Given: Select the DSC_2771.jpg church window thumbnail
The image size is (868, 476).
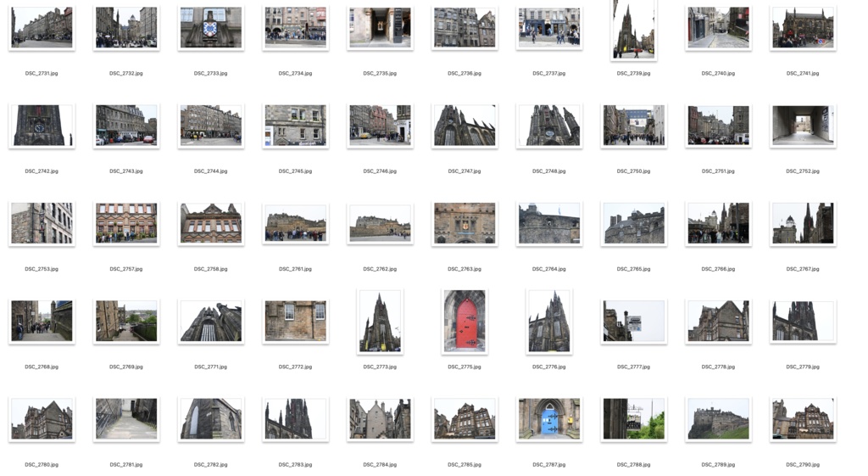Looking at the screenshot, I should pyautogui.click(x=211, y=321).
